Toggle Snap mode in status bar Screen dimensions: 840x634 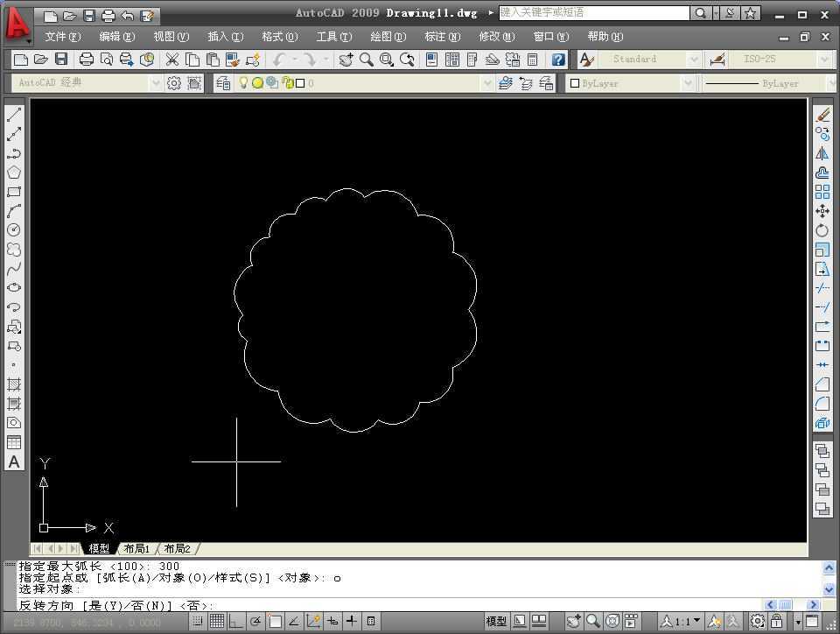pyautogui.click(x=198, y=621)
